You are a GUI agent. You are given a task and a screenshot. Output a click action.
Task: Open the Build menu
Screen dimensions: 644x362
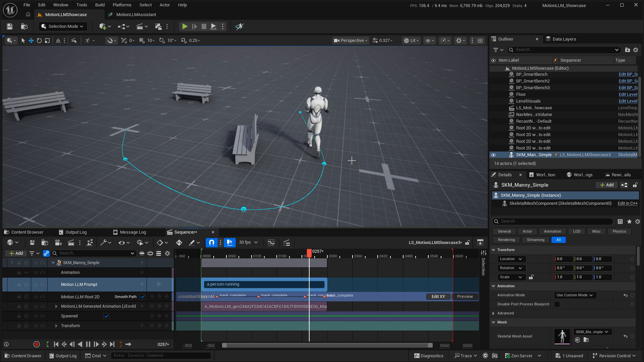pyautogui.click(x=100, y=5)
